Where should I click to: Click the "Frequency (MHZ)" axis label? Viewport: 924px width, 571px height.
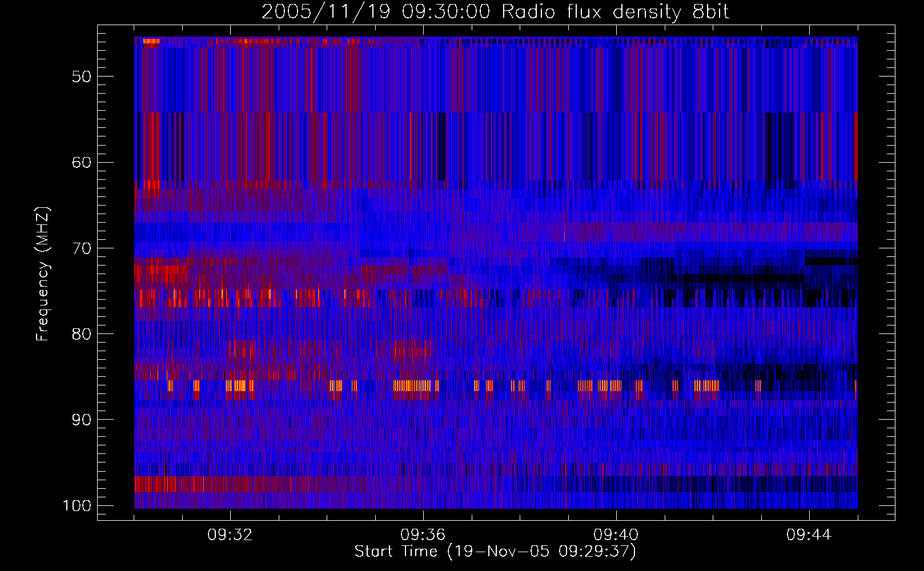(x=43, y=274)
